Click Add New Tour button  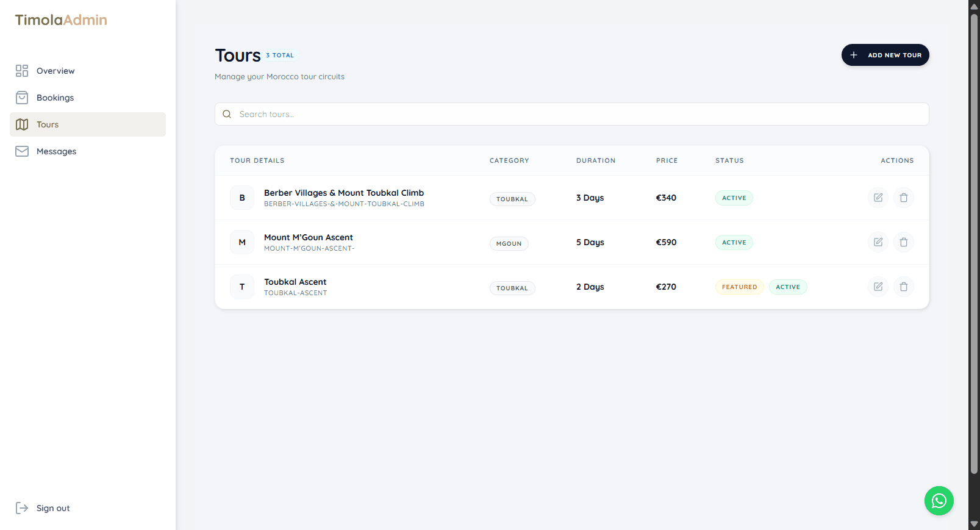click(x=885, y=55)
